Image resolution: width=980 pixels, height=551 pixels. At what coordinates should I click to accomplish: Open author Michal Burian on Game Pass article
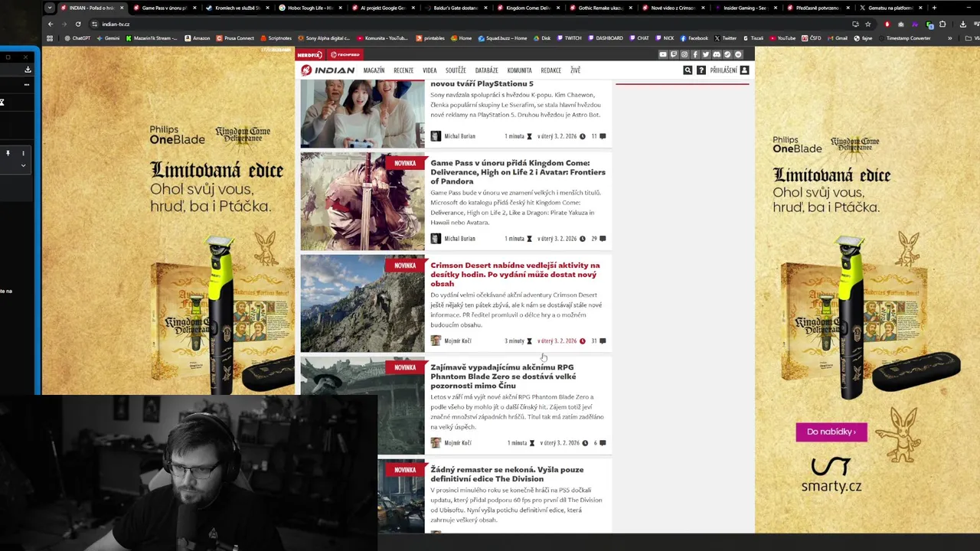459,239
